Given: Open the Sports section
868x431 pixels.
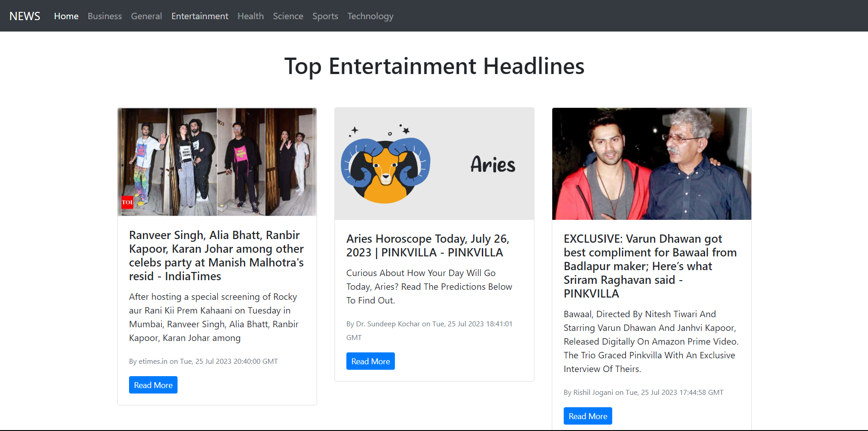Looking at the screenshot, I should [x=325, y=16].
